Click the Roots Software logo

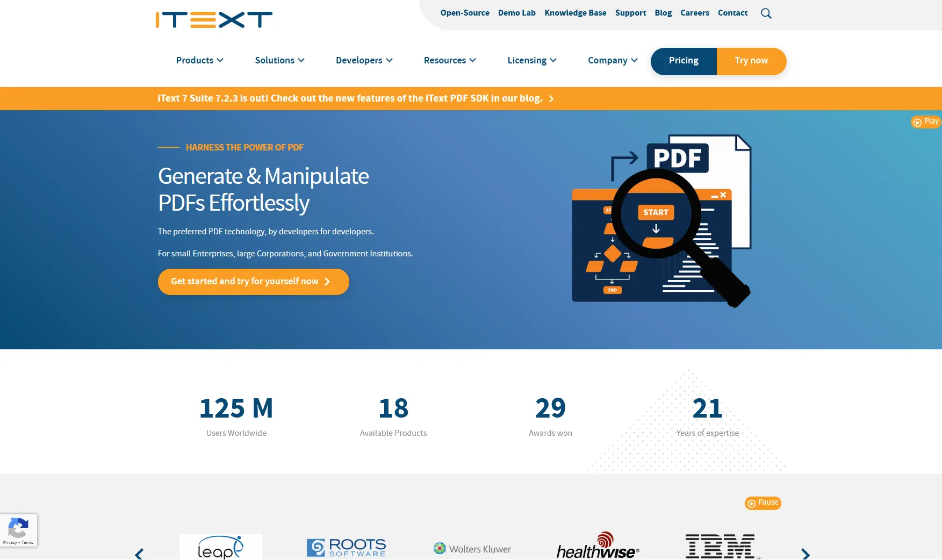pyautogui.click(x=347, y=548)
